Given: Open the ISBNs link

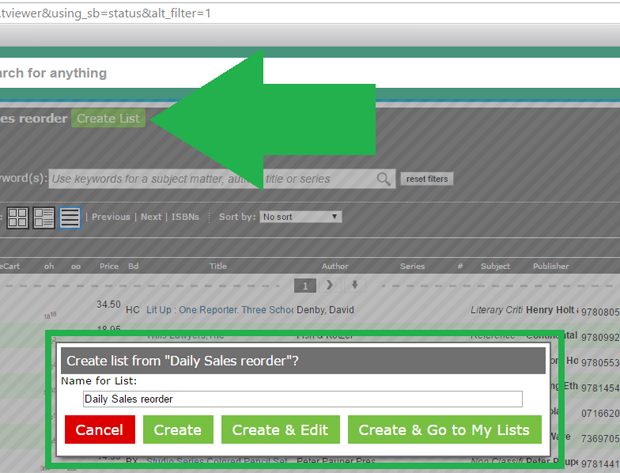Looking at the screenshot, I should pyautogui.click(x=185, y=217).
